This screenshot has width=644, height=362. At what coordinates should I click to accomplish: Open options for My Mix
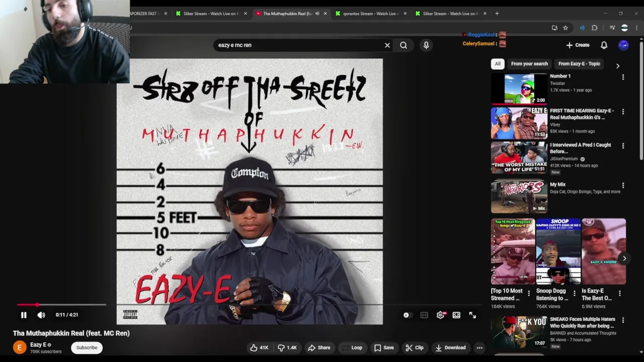click(x=623, y=186)
